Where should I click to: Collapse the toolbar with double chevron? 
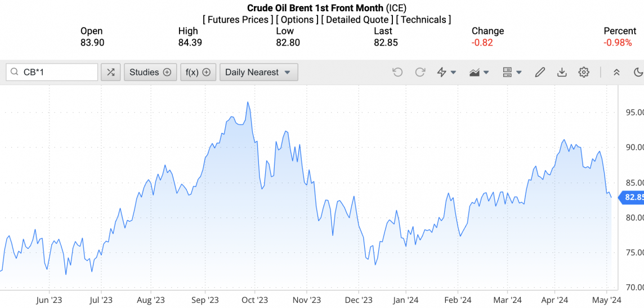(616, 72)
